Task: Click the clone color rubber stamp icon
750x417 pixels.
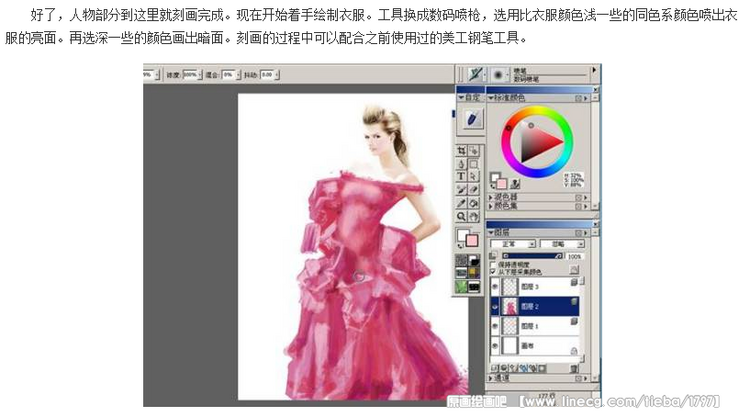Action: pyautogui.click(x=516, y=183)
